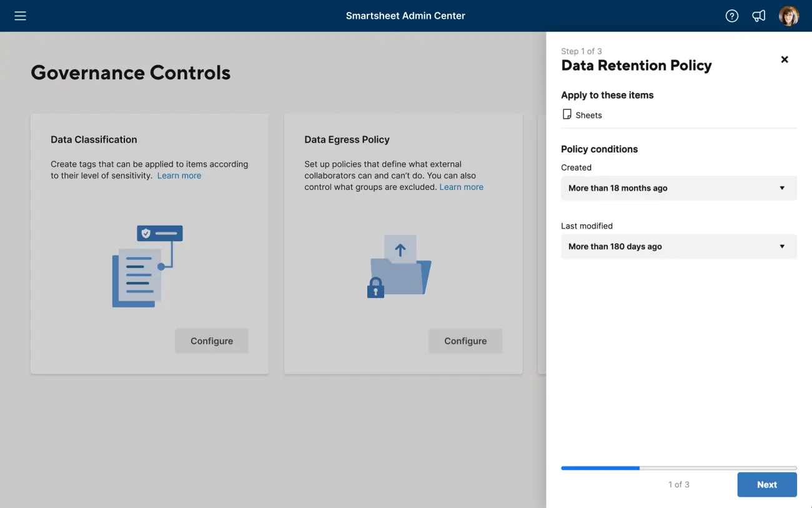The image size is (812, 508).
Task: Click the Last modified dropdown arrow
Action: pos(782,247)
